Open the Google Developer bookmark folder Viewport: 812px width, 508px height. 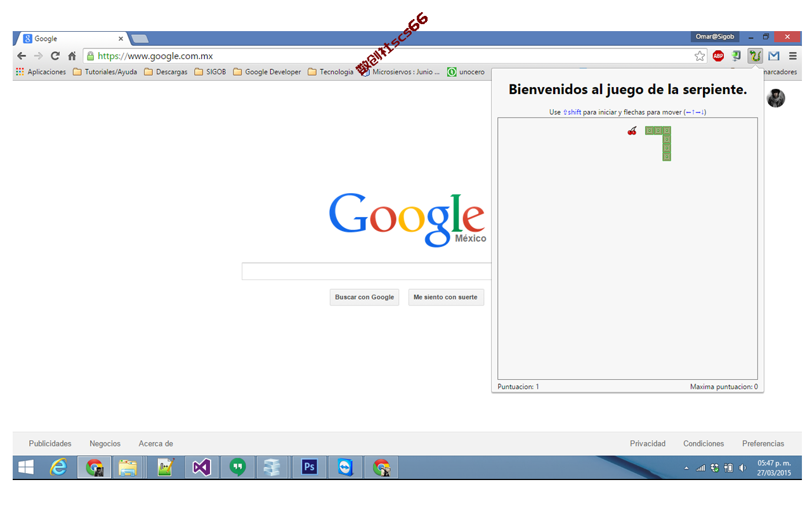coord(267,72)
